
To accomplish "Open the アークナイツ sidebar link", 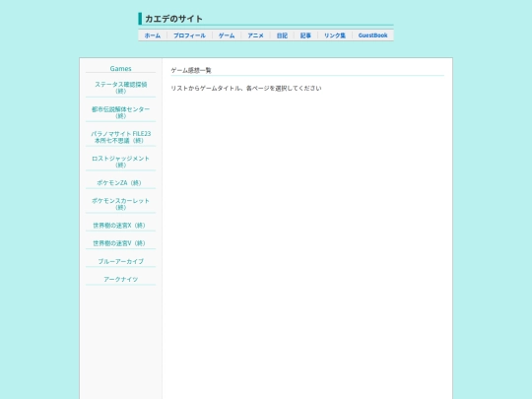I will click(121, 279).
